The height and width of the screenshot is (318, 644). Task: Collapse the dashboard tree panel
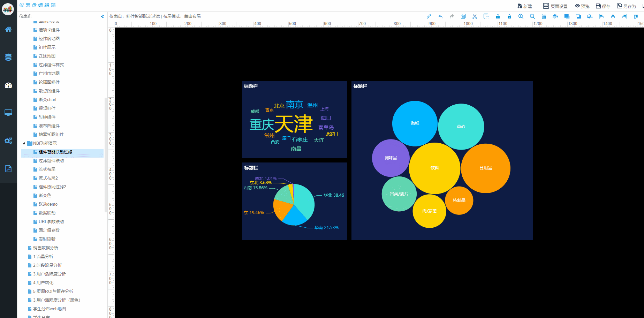(103, 16)
